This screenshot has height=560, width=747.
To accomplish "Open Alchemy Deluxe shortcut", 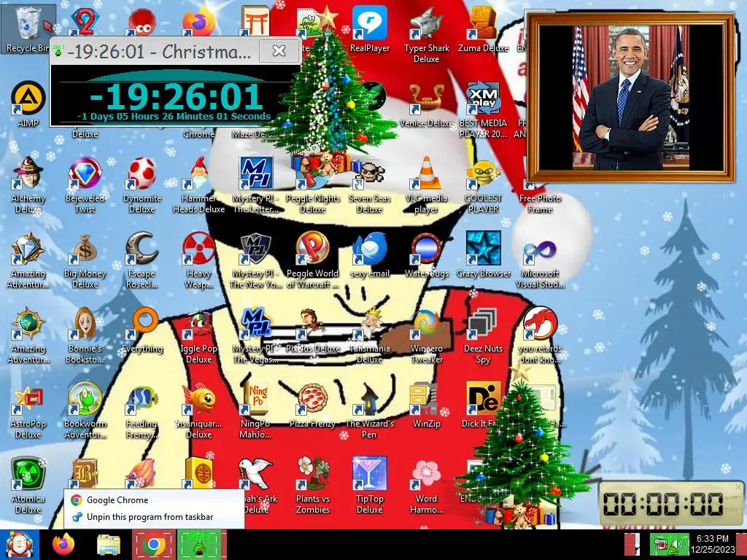I will point(28,184).
